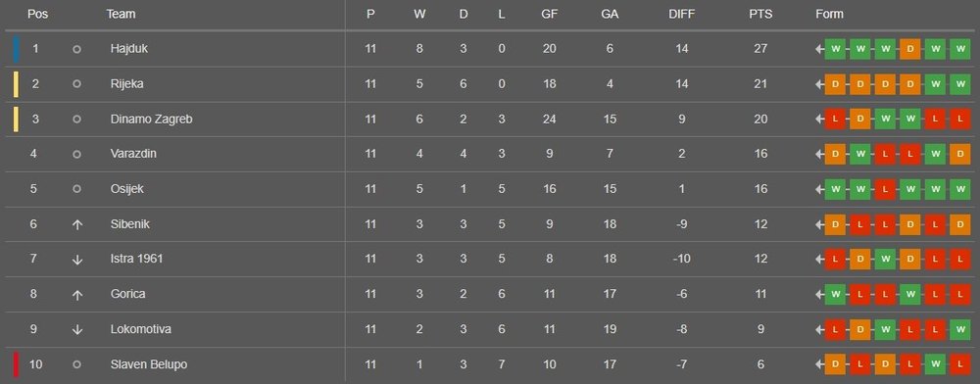Click the unchanged circle icon beside Osijek
Viewport: 980px width, 384px height.
(x=76, y=188)
